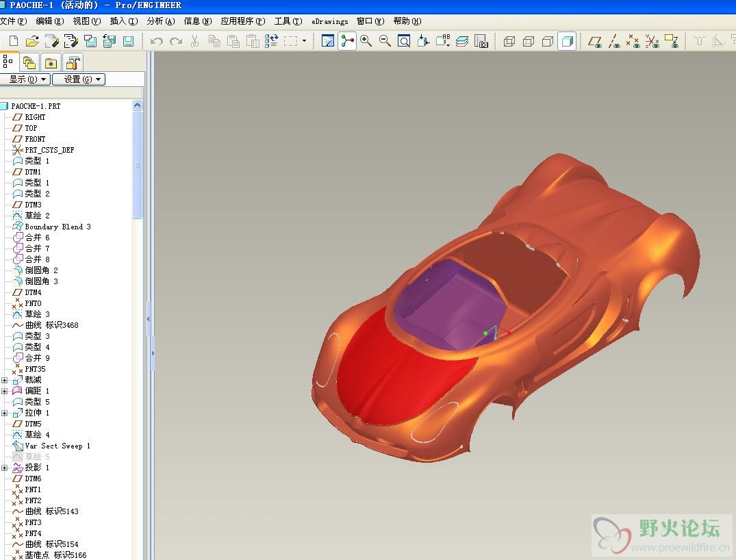Switch to wireframe display mode
Viewport: 736px width, 560px height.
509,41
